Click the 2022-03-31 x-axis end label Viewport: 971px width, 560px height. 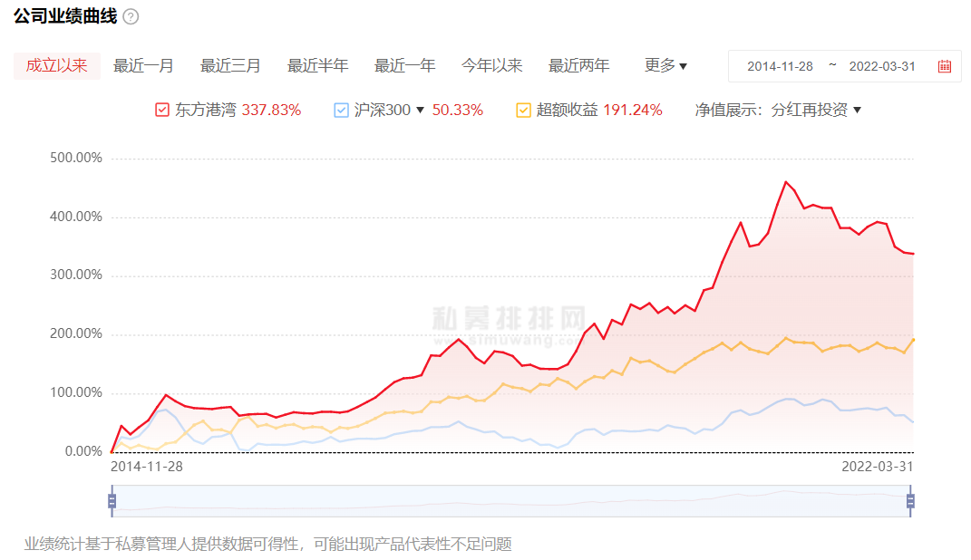click(878, 467)
